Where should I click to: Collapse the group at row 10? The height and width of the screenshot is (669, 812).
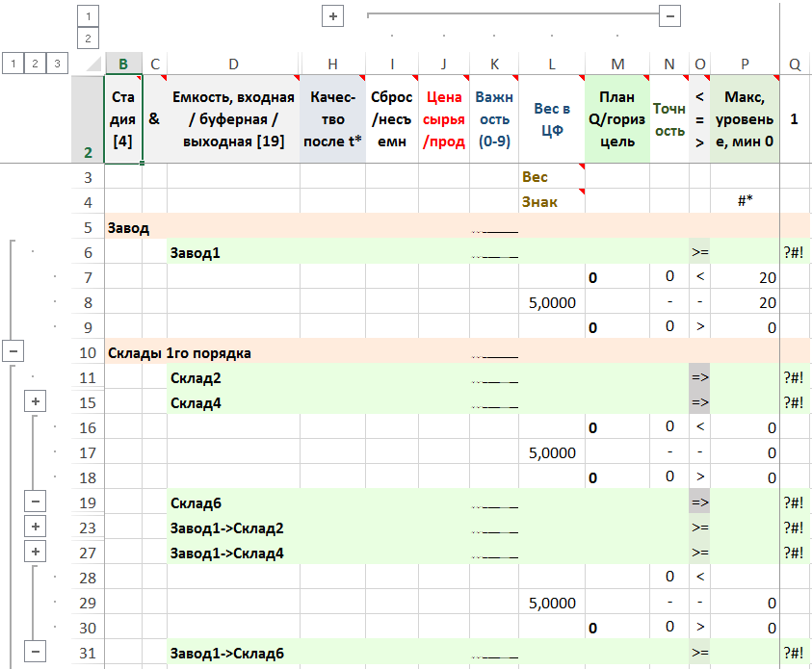(13, 352)
